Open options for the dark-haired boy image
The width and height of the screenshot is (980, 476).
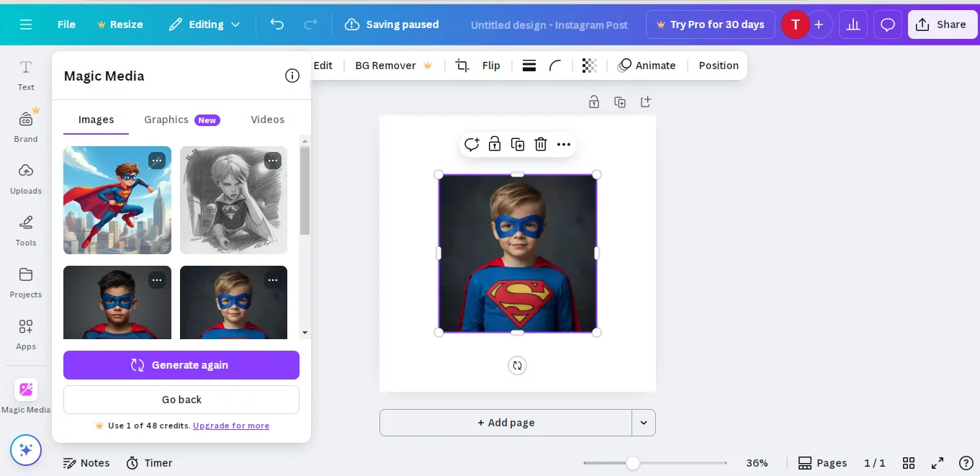[156, 280]
